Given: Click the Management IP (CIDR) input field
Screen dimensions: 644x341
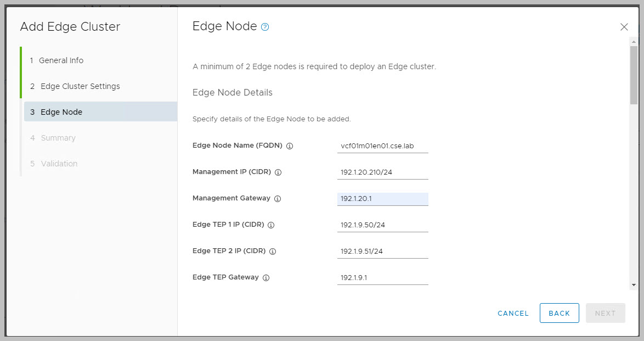Looking at the screenshot, I should click(x=382, y=172).
